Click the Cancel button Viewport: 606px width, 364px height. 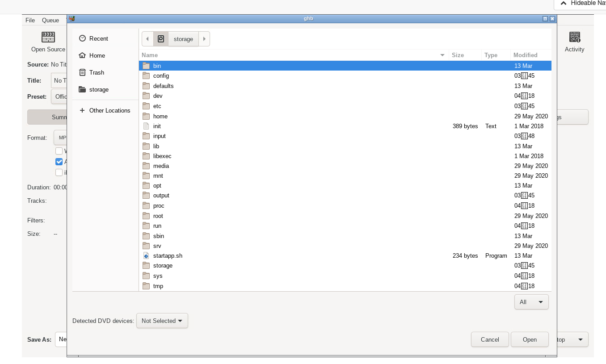click(489, 339)
